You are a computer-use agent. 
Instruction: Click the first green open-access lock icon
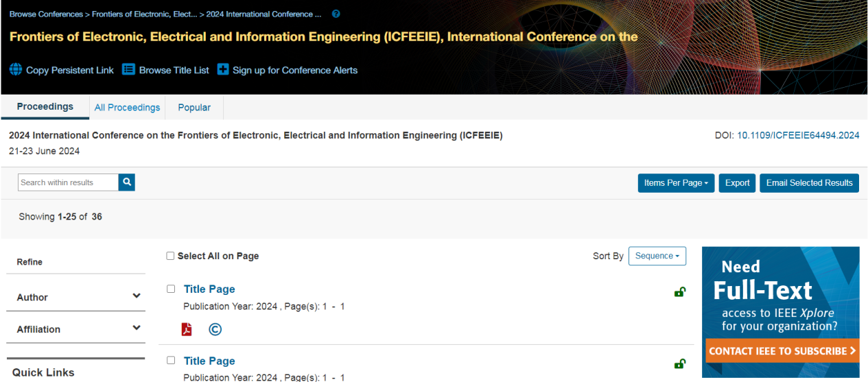tap(679, 292)
